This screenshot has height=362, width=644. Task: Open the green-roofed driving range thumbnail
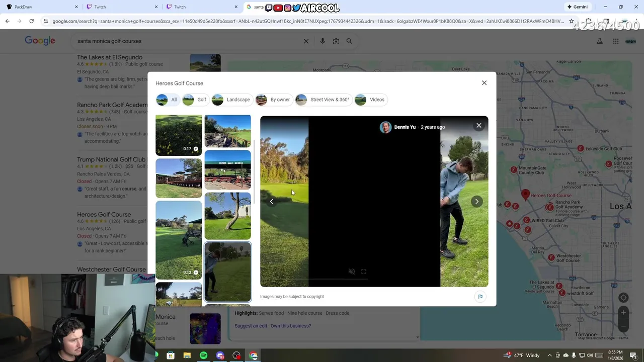click(x=227, y=169)
